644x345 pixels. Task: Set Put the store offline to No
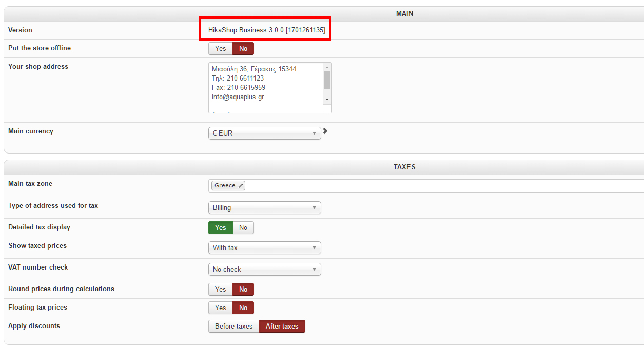243,48
